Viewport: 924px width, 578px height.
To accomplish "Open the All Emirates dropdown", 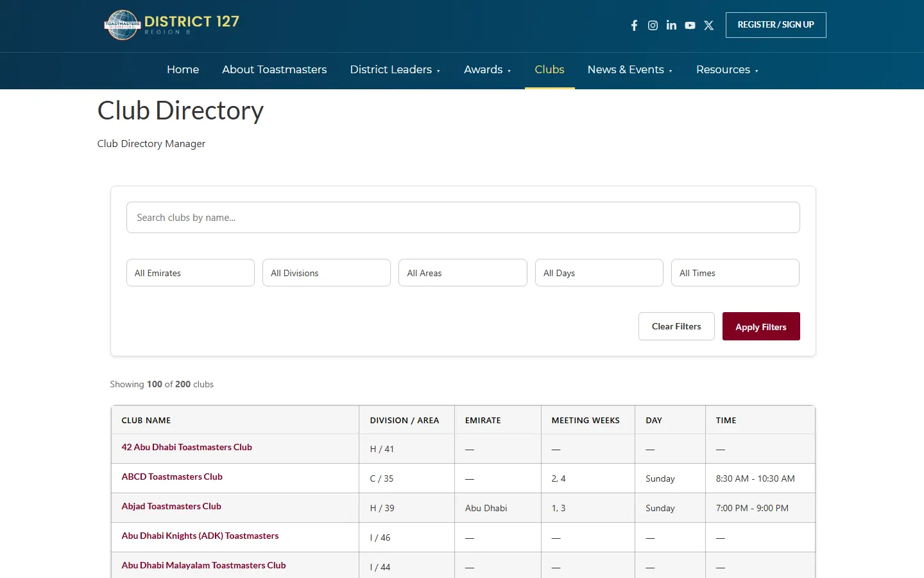I will click(191, 273).
